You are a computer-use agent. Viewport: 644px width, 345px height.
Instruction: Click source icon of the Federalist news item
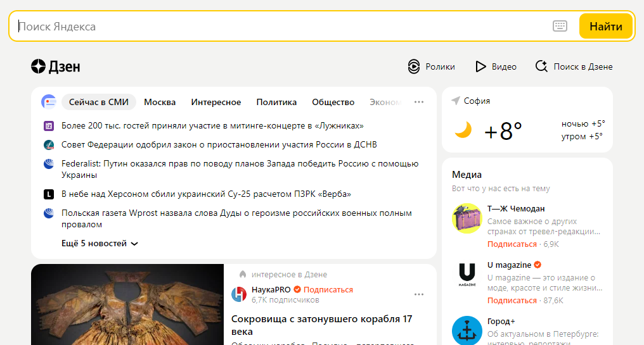(49, 164)
